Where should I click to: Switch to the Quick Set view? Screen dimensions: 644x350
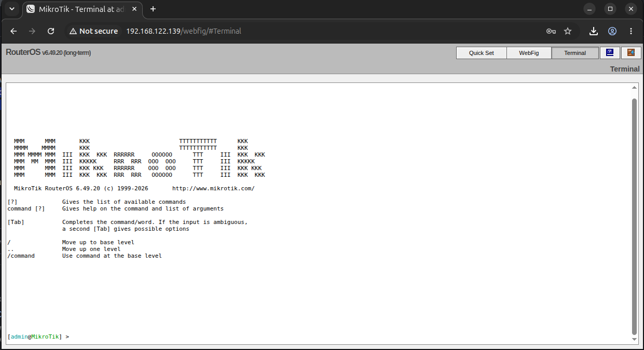tap(482, 53)
